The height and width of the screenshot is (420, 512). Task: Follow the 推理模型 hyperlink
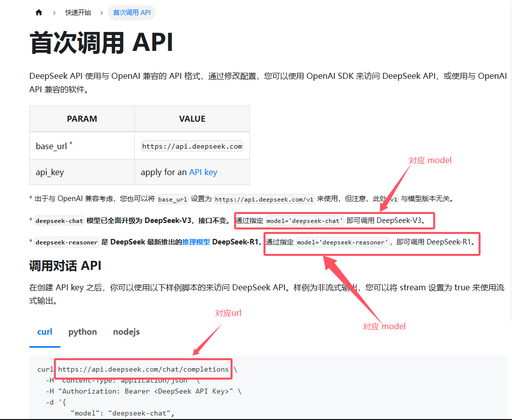tap(196, 242)
